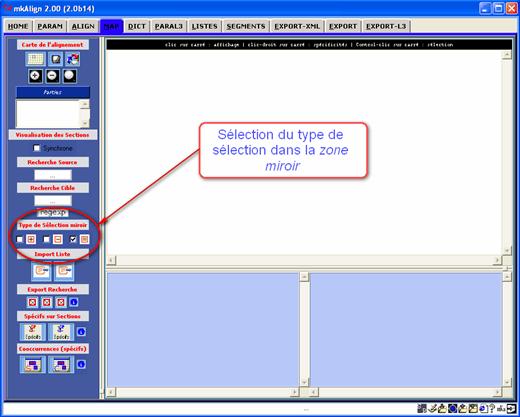Click the exit icon at the status bar's right end
520x417 pixels.
(511, 408)
